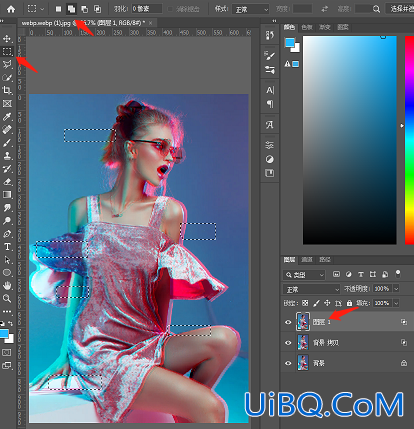The width and height of the screenshot is (414, 429).
Task: Switch to the Gradients tab
Action: click(x=324, y=27)
